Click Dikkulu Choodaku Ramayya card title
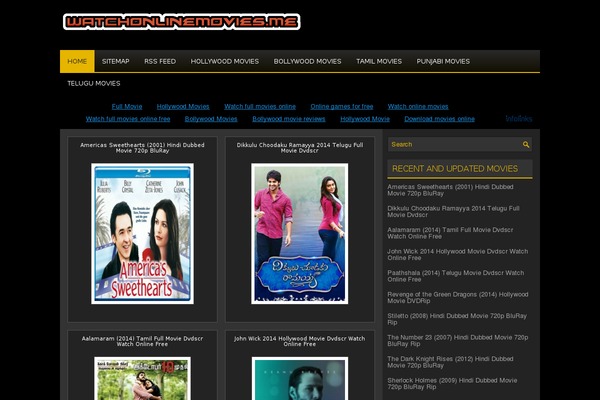 300,148
